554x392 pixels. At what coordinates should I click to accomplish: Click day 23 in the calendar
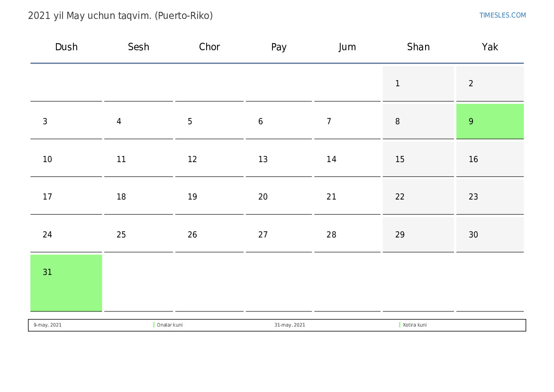(x=490, y=197)
